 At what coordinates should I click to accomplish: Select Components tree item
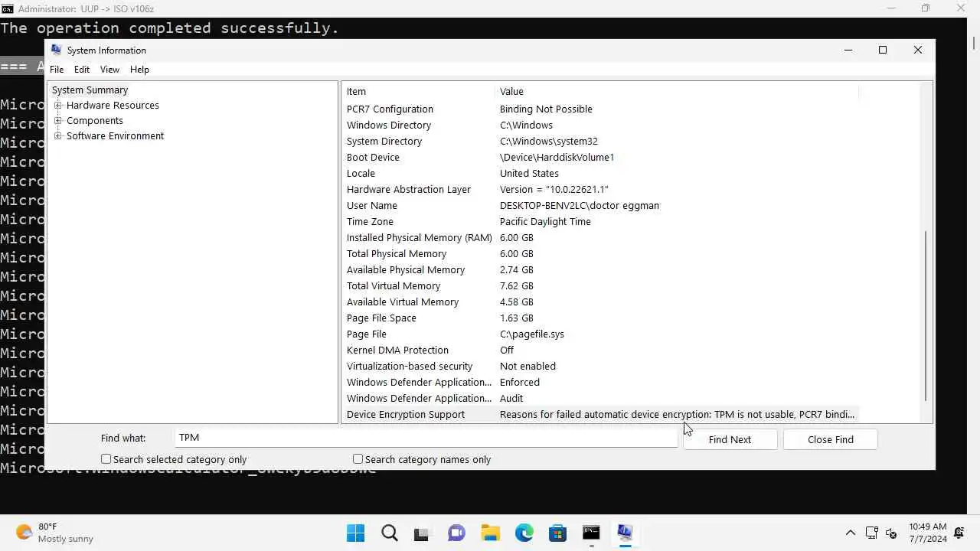click(x=95, y=121)
